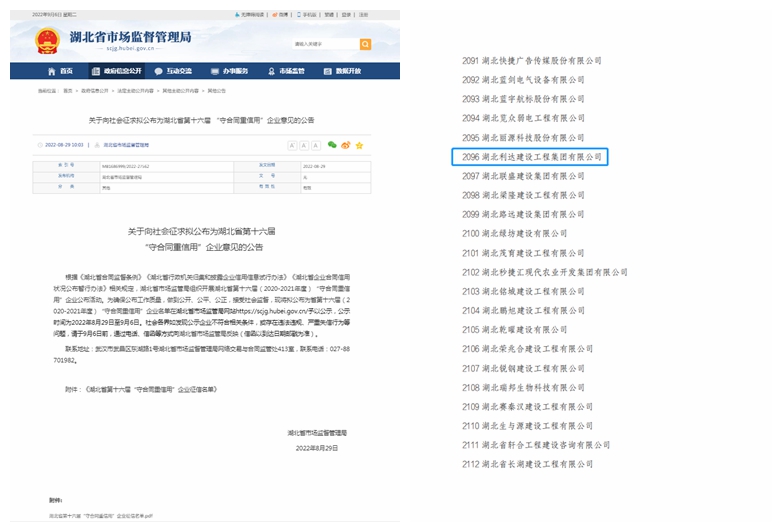Click list row 2102 company entry

tap(545, 272)
